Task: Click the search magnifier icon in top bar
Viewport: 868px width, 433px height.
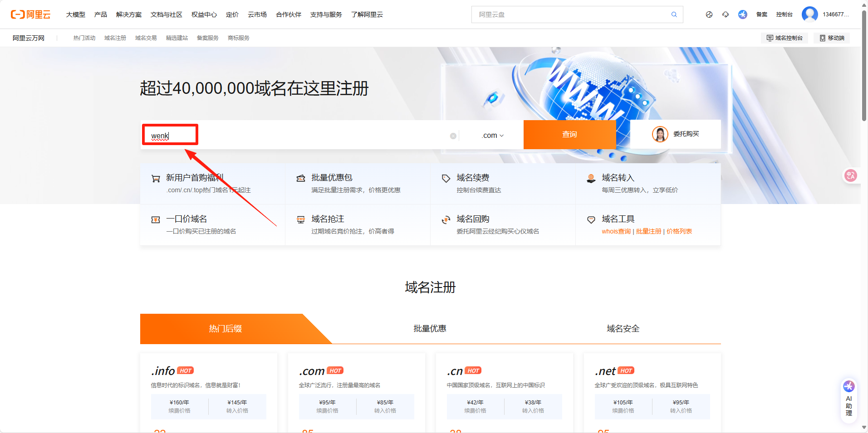Action: [674, 15]
